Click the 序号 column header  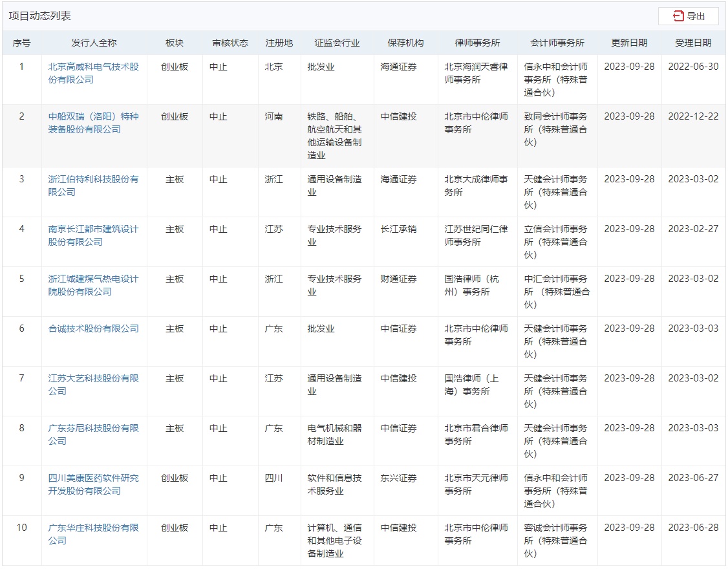click(x=21, y=43)
